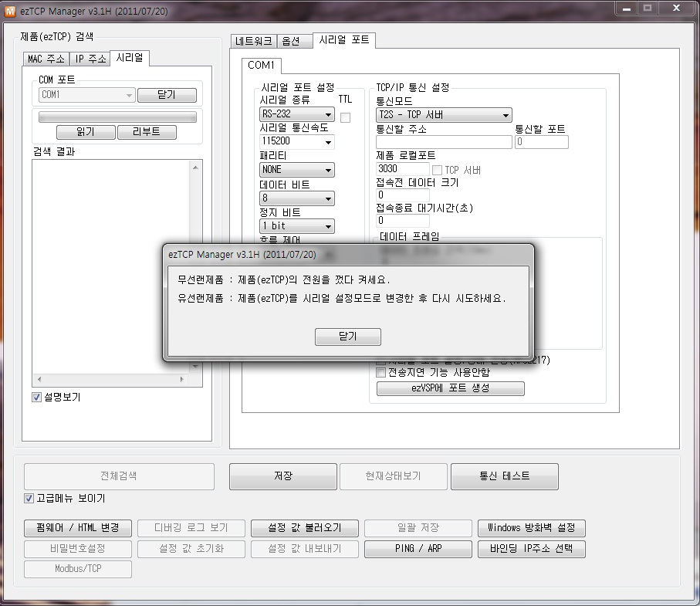Viewport: 700px width, 606px height.
Task: Open the 시리얼 통신속도 115200 dropdown
Action: pyautogui.click(x=297, y=141)
